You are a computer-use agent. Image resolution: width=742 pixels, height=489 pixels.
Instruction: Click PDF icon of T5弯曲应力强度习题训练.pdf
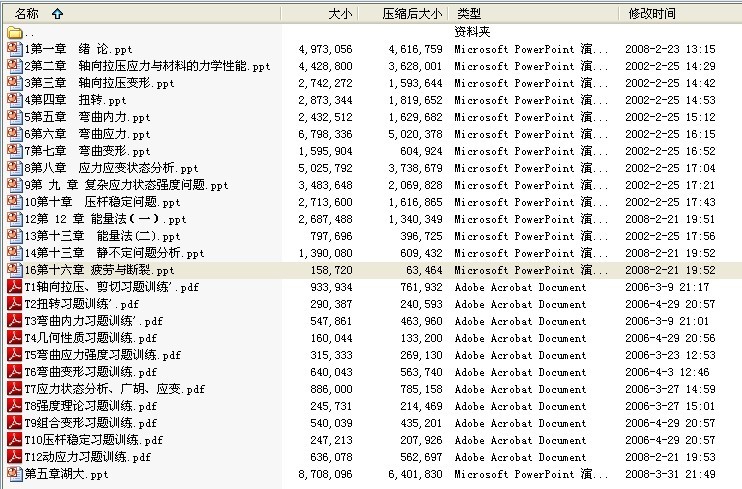click(x=15, y=355)
